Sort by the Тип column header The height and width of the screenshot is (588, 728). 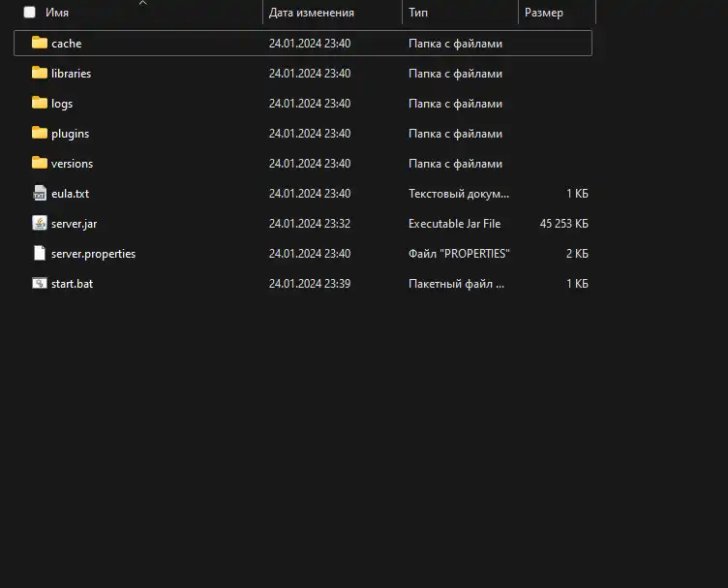(x=418, y=13)
